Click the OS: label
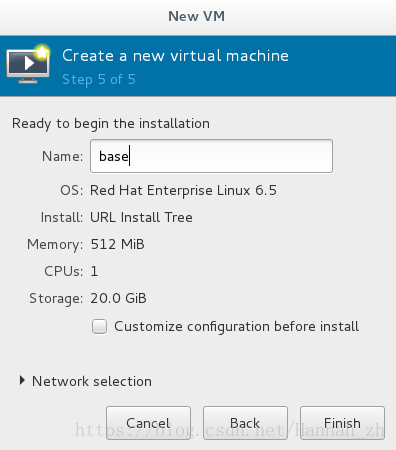Screen dimensions: 396x450 point(71,191)
